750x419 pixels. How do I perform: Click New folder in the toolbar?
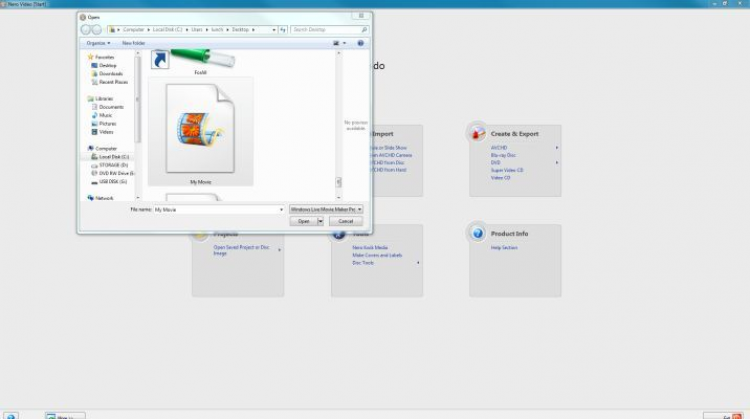pyautogui.click(x=133, y=43)
